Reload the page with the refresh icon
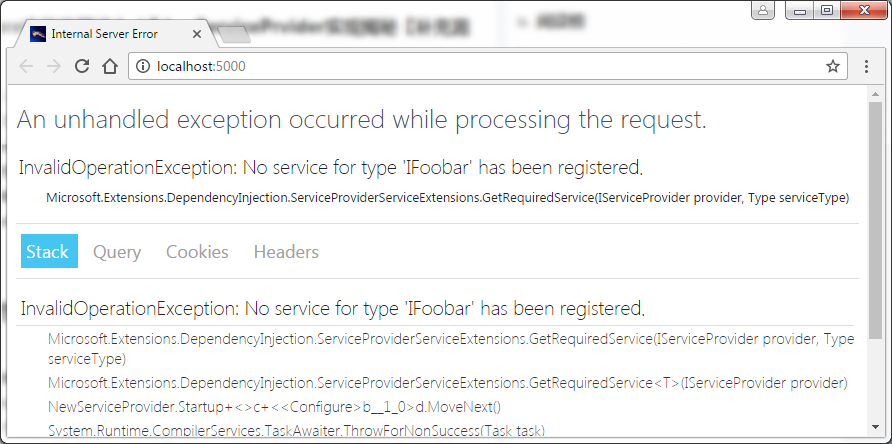892x444 pixels. [82, 67]
